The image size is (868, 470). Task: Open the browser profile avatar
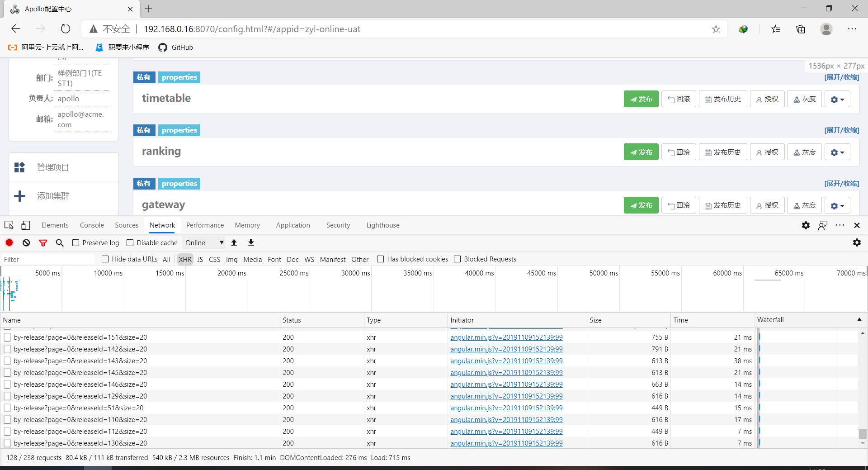click(826, 29)
